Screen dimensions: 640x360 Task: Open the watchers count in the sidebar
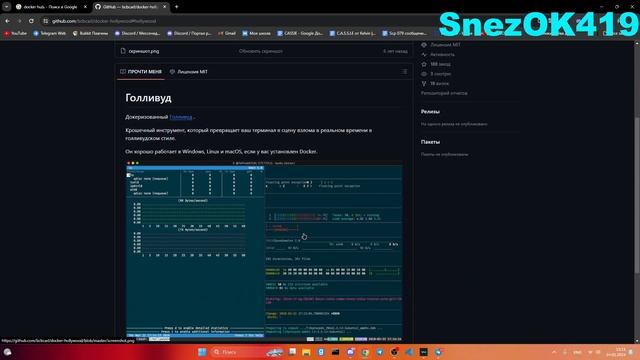tap(436, 74)
